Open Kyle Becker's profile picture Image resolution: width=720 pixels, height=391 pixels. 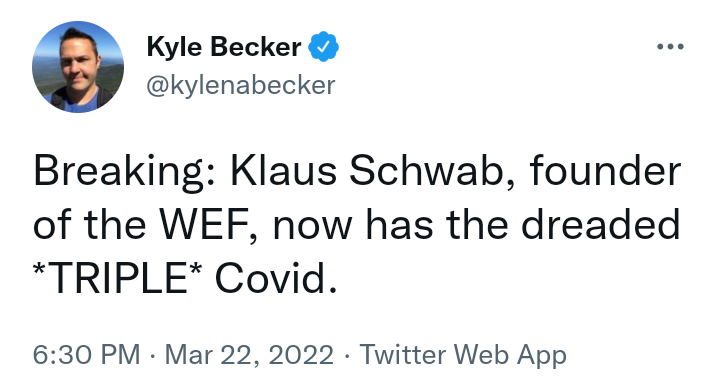78,67
